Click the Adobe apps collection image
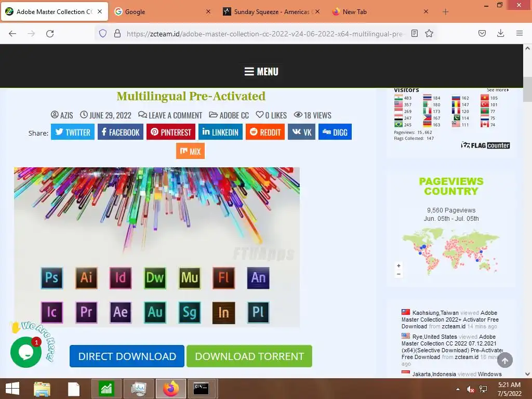 (157, 247)
